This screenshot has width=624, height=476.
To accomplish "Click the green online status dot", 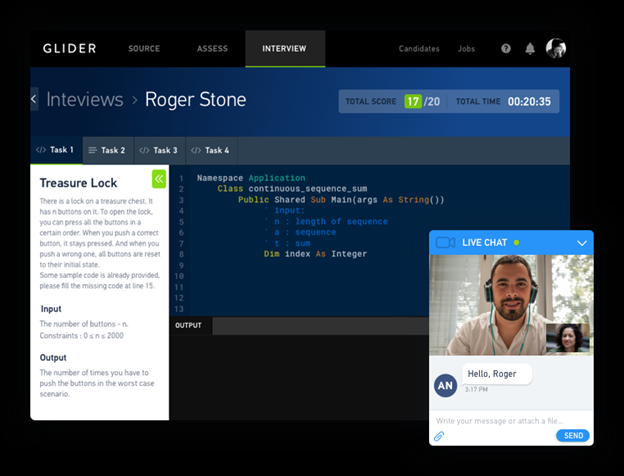I will click(516, 242).
